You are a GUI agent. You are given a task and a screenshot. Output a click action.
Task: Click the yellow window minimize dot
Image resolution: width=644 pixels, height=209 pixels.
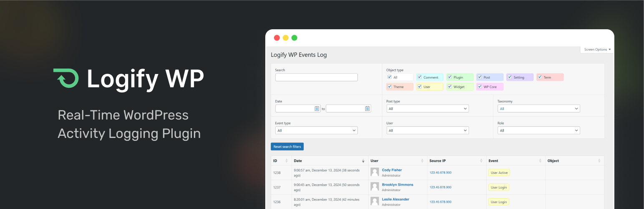coord(286,38)
